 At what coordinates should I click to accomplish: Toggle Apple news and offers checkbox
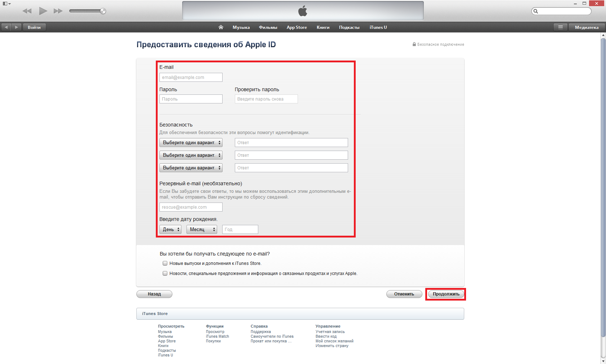pos(165,274)
